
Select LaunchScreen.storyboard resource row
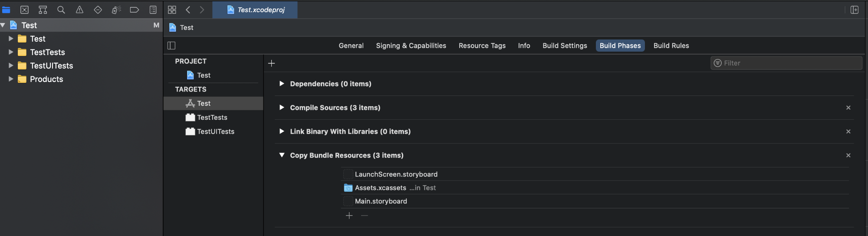click(595, 174)
